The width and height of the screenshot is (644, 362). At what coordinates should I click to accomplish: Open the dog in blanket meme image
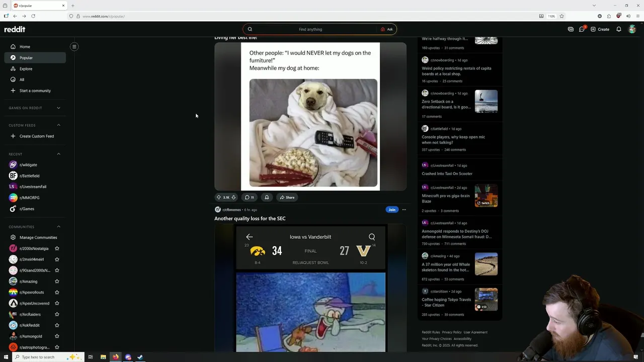tap(310, 117)
